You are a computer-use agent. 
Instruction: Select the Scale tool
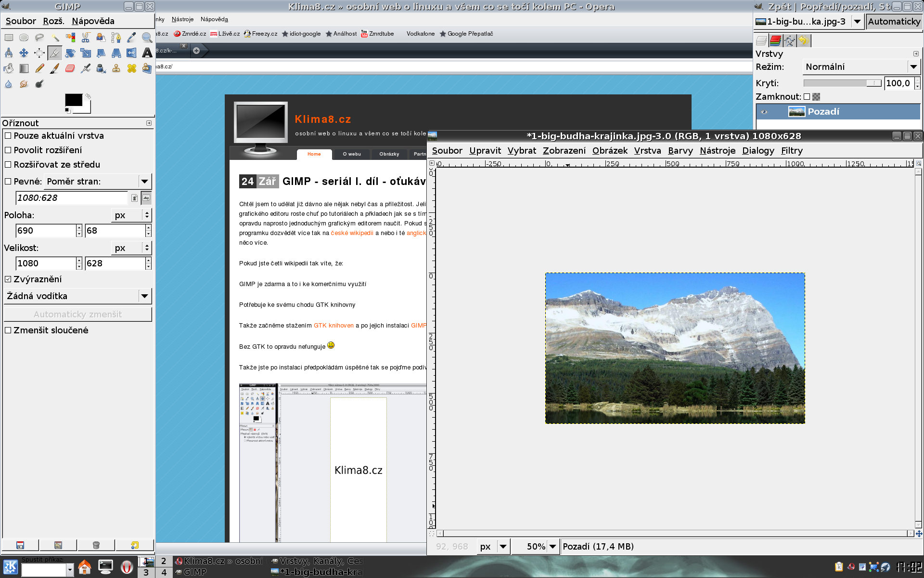click(86, 53)
